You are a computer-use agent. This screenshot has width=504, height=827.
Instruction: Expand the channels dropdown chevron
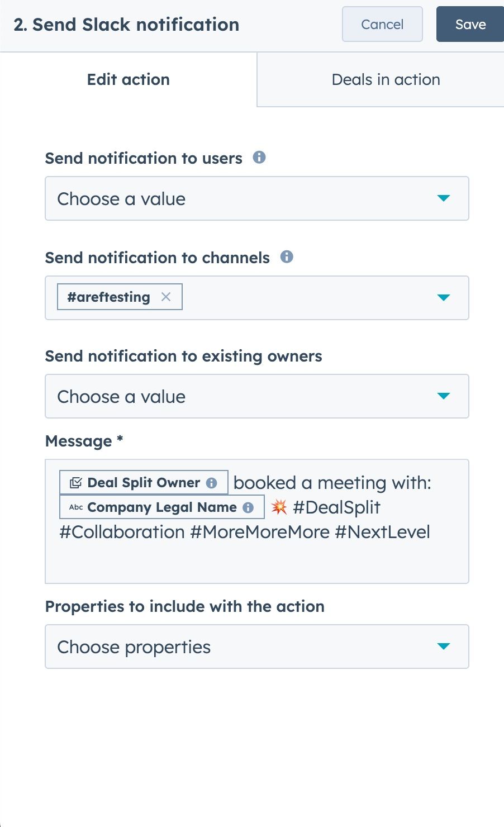point(443,297)
